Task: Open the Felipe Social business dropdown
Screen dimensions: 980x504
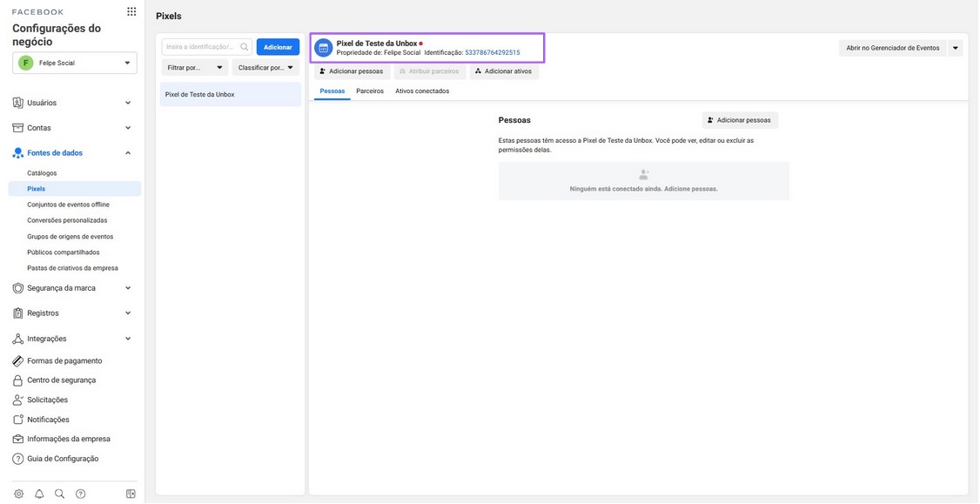Action: pos(75,64)
